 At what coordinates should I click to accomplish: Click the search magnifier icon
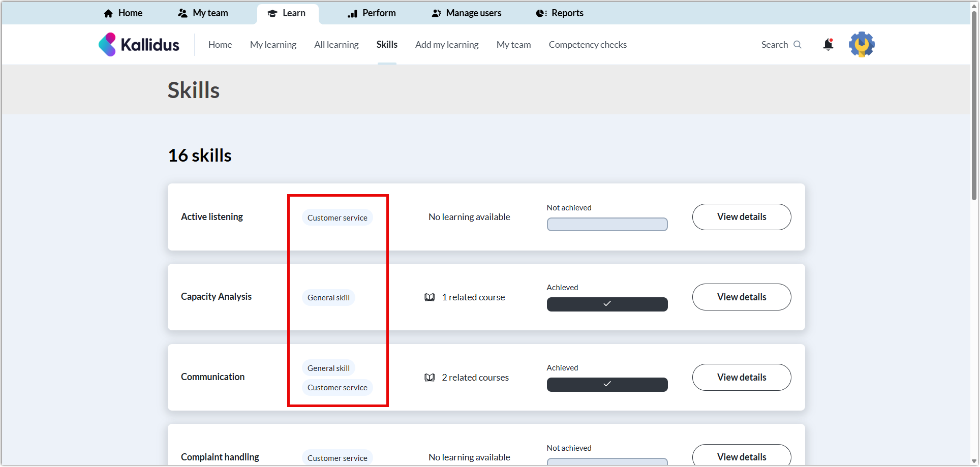(798, 45)
